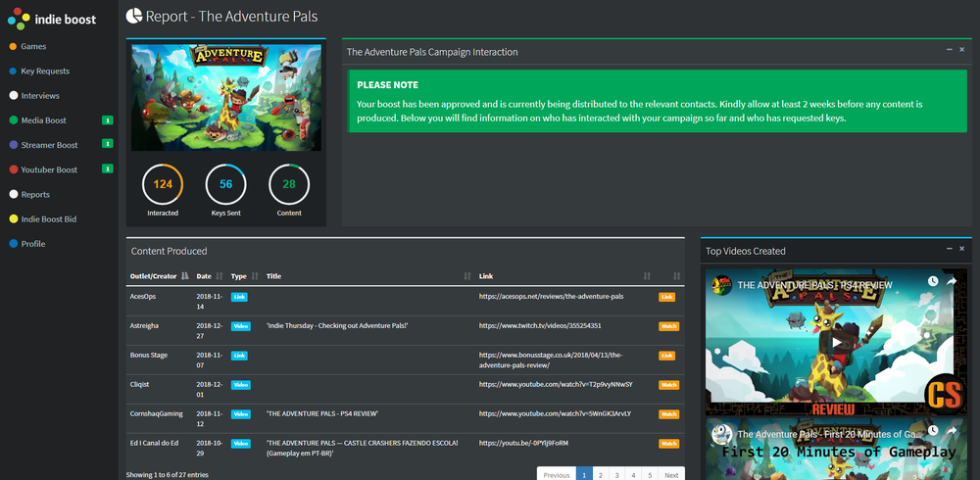The image size is (980, 480).
Task: Click the 28 Content progress circle
Action: (289, 184)
